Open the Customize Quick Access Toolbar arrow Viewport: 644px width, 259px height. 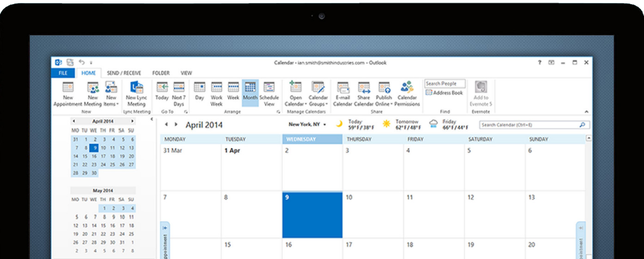point(91,62)
